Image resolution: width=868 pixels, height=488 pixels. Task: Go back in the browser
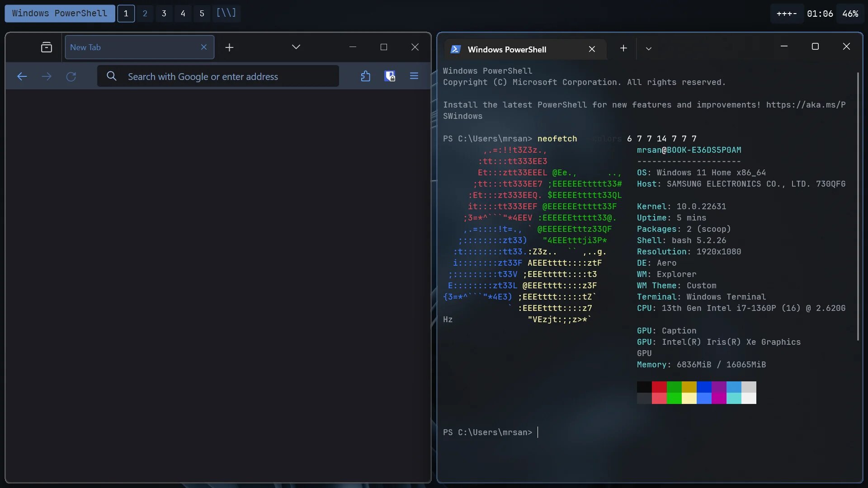22,76
